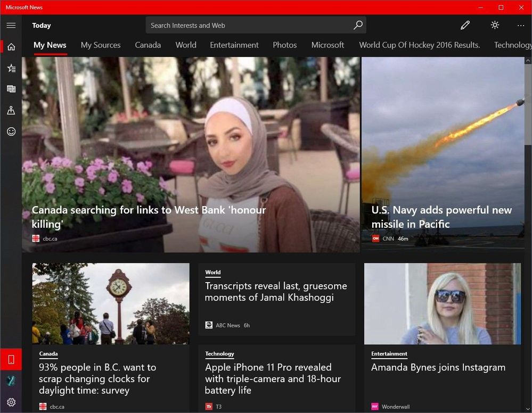Open the Settings gear in sidebar
This screenshot has width=532, height=413.
pyautogui.click(x=11, y=402)
